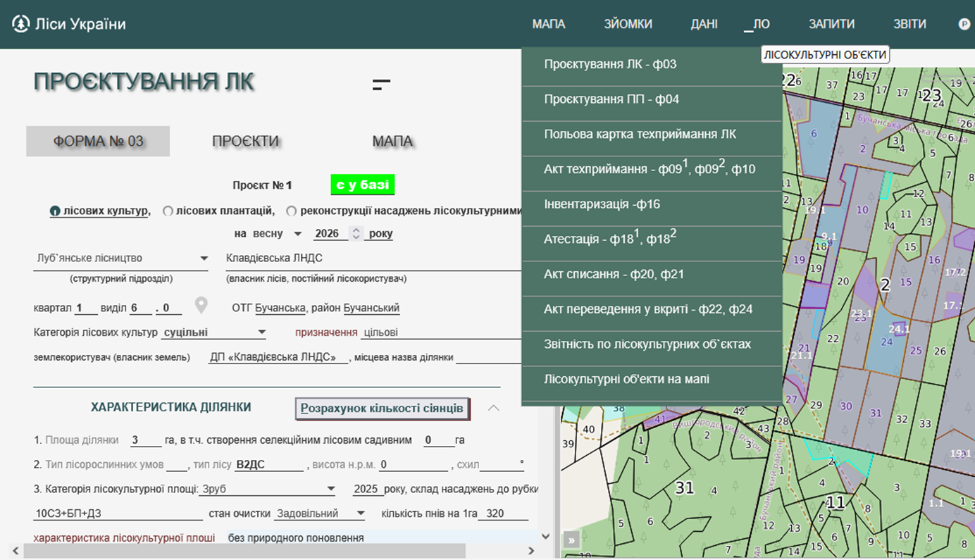
Task: Open the user profile icon in top bar
Action: pyautogui.click(x=964, y=24)
